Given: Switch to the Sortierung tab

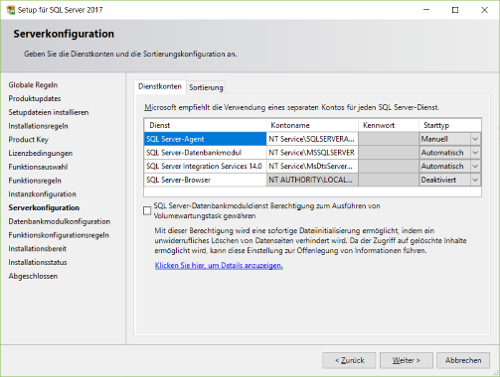Looking at the screenshot, I should pos(206,87).
